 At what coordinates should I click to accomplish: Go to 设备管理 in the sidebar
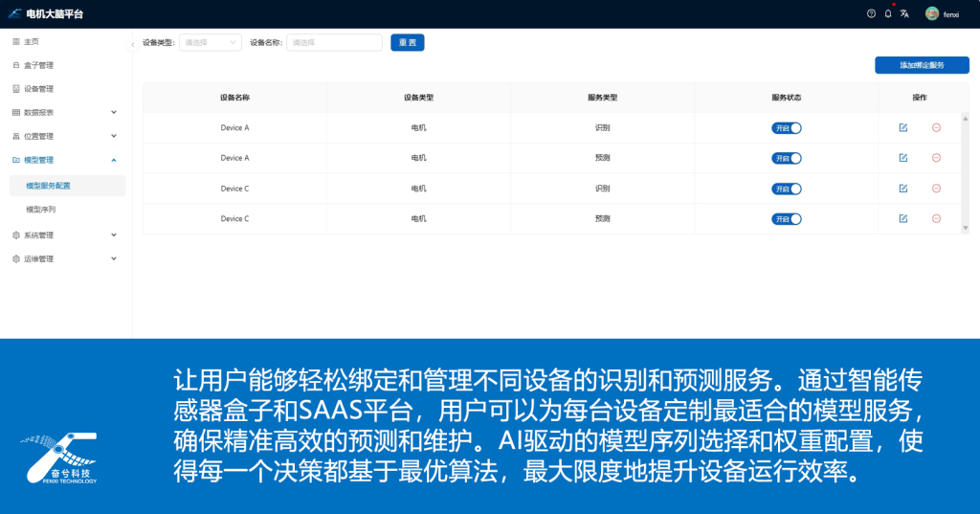tap(38, 89)
